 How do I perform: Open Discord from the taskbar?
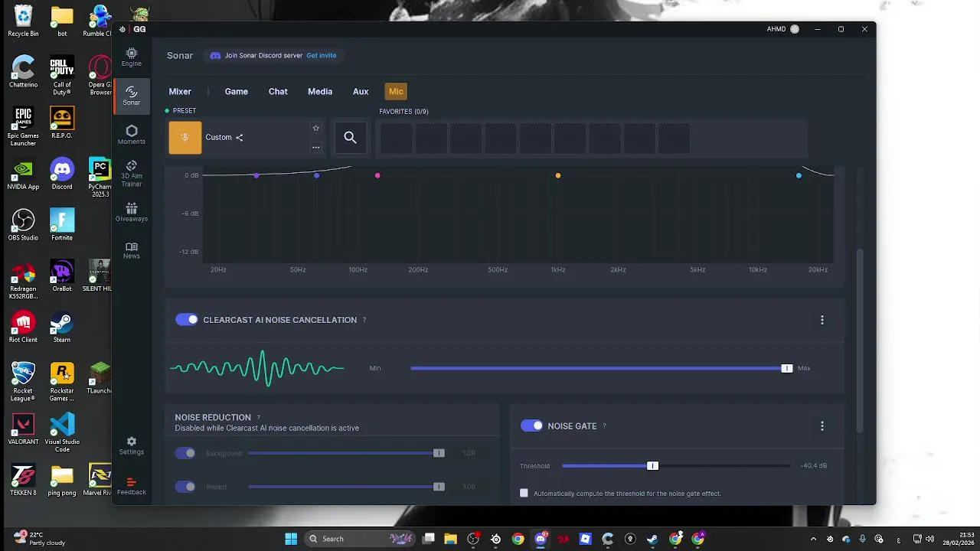(541, 539)
